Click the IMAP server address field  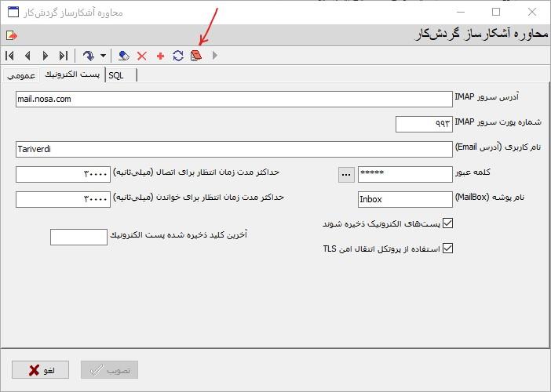click(233, 100)
